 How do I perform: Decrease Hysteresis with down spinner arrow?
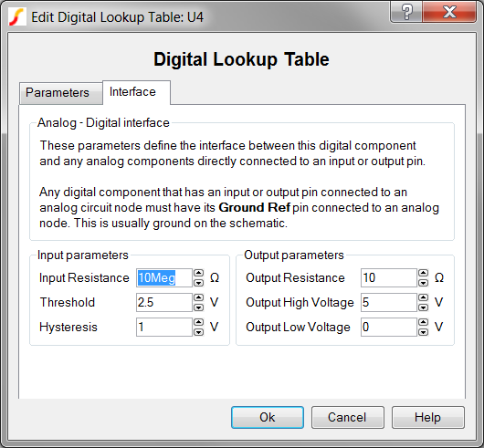click(198, 332)
